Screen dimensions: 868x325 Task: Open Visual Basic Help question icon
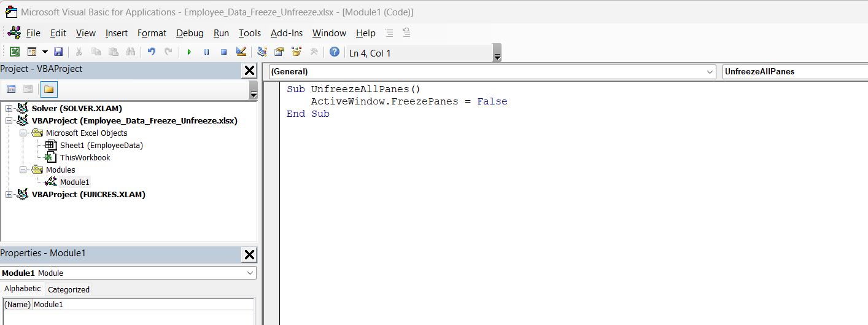click(335, 52)
